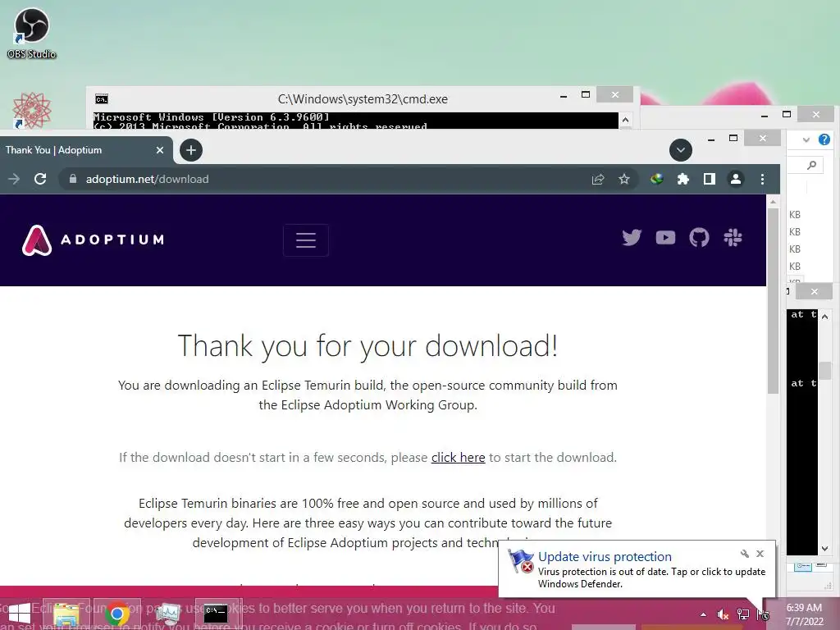Click the Adoptium logo
This screenshot has height=630, width=840.
94,240
